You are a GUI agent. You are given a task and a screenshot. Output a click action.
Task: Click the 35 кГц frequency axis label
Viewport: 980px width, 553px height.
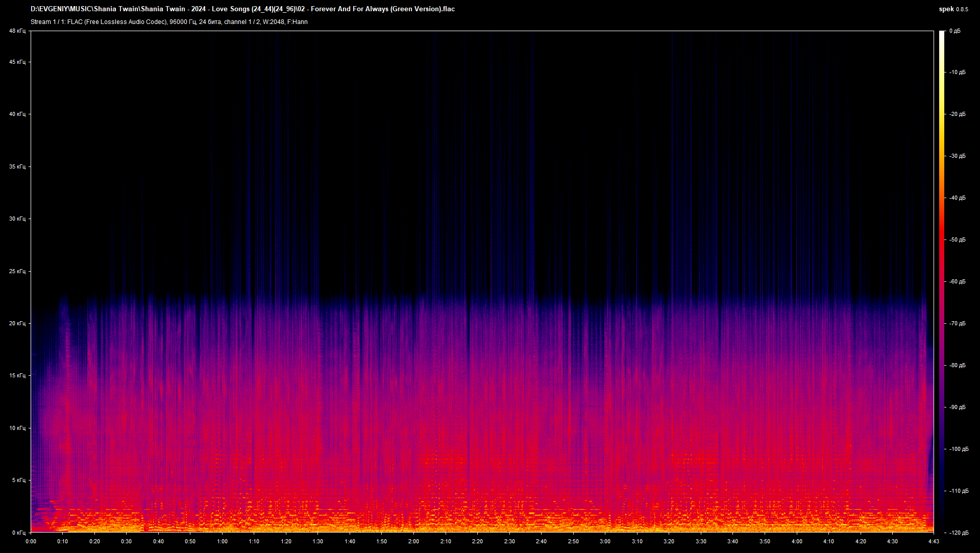tap(17, 166)
